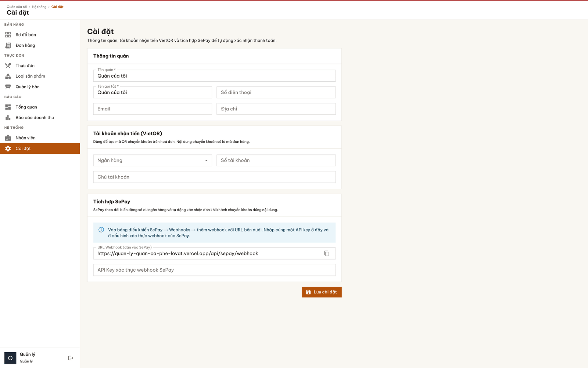Focus the Tên gọi tắt field
Screen dimensions: 588x368
tap(153, 92)
